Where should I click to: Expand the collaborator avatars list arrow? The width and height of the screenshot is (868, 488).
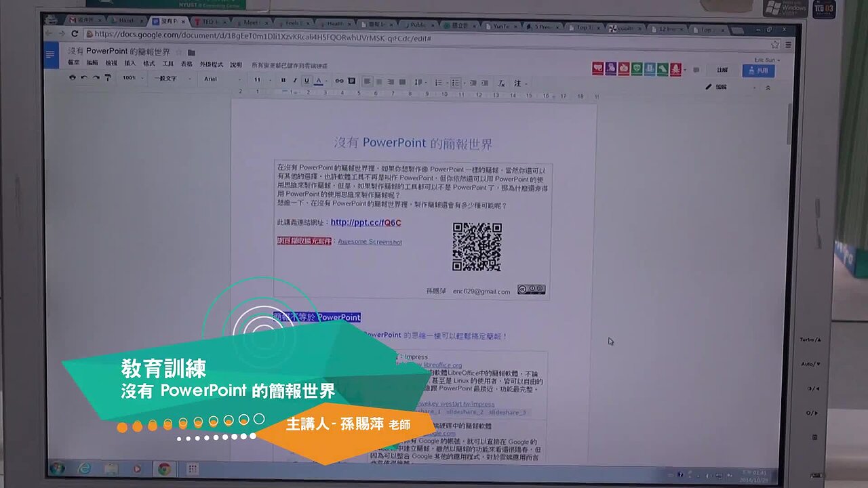point(686,70)
